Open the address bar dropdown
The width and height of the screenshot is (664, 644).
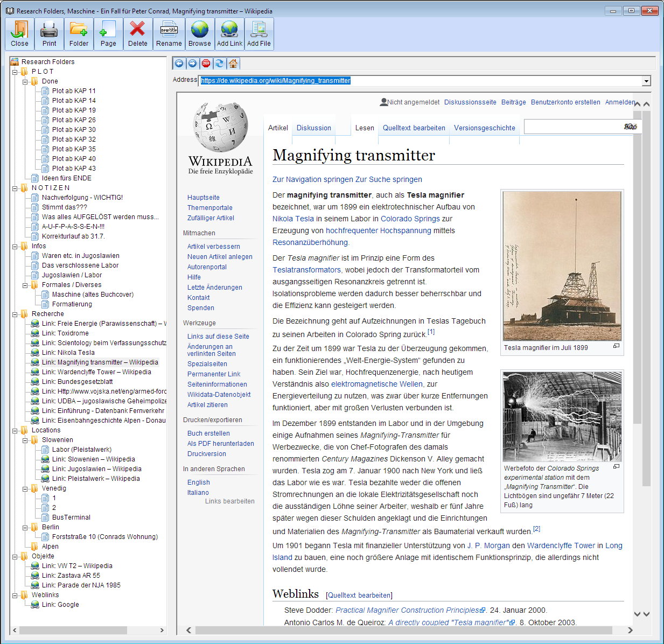coord(646,81)
